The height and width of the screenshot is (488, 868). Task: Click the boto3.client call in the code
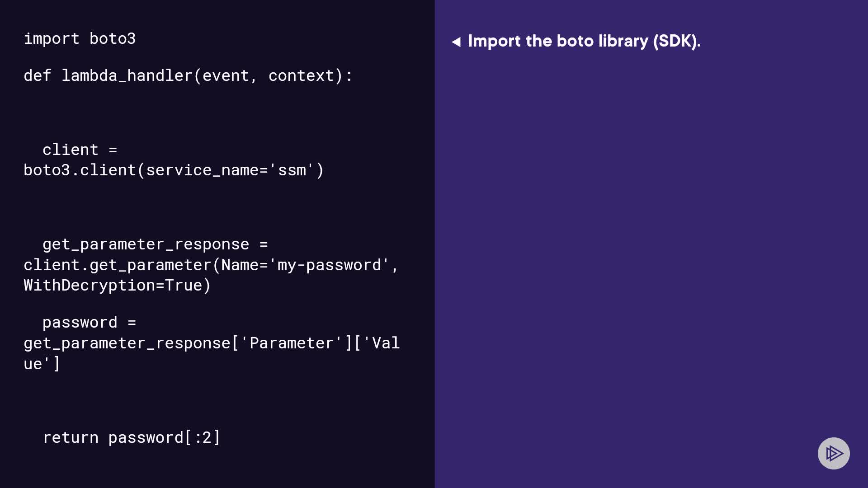80,170
